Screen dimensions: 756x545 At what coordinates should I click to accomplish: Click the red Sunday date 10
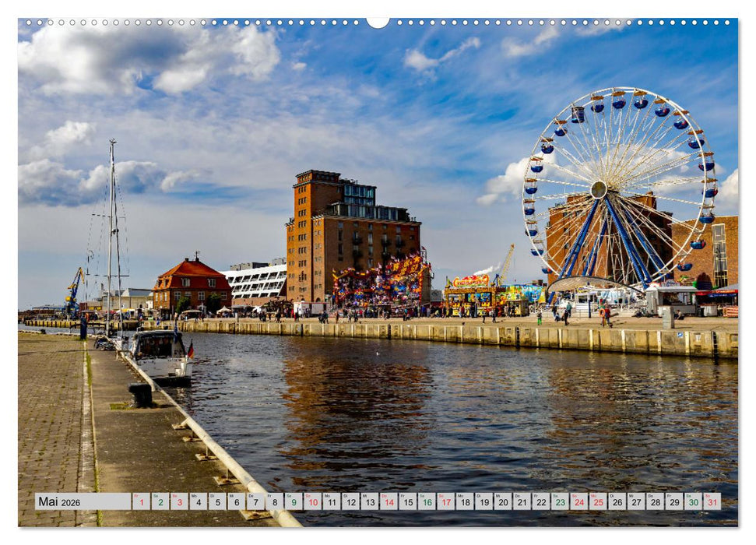point(312,505)
